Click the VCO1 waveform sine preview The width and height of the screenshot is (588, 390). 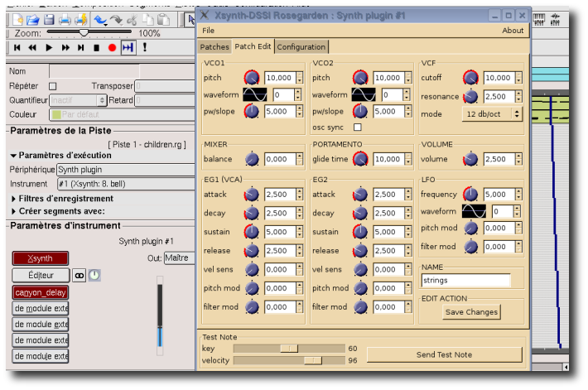(x=255, y=95)
